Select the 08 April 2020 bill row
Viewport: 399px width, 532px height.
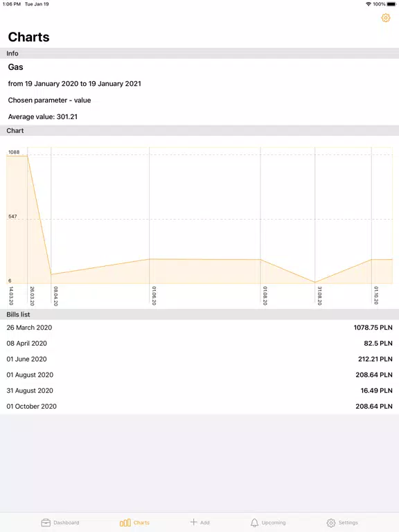199,343
